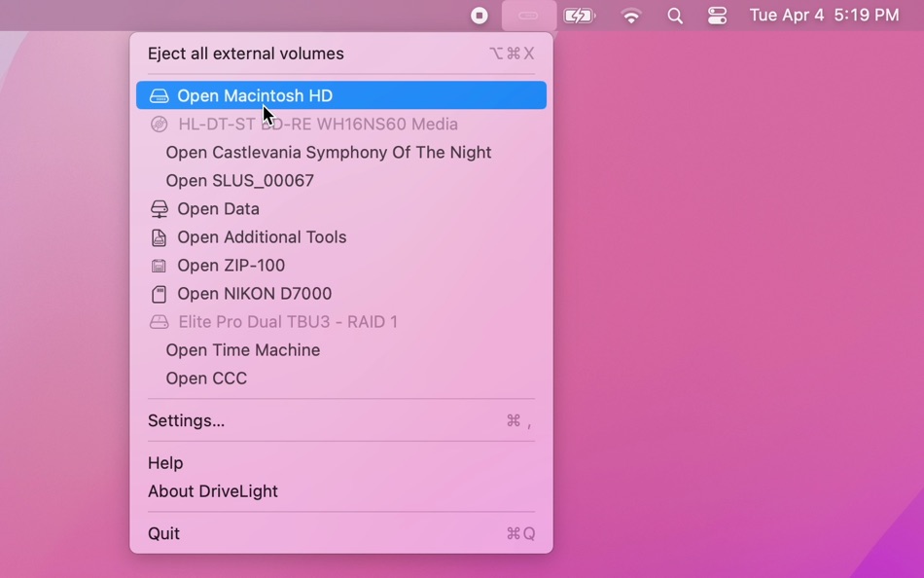Choose Eject all external volumes

[x=341, y=54]
